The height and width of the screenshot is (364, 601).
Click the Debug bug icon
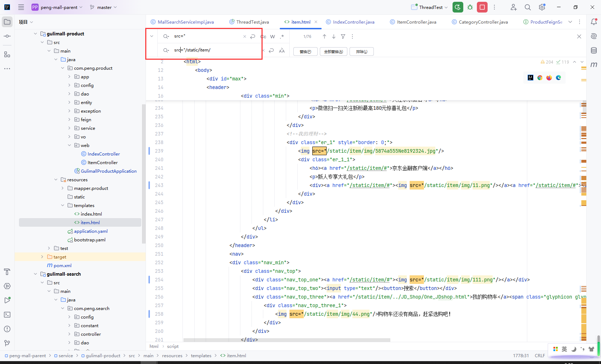pyautogui.click(x=470, y=7)
